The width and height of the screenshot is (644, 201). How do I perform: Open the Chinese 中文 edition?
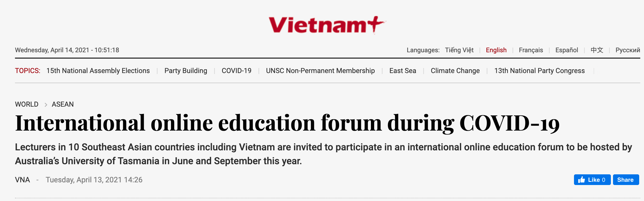pos(597,50)
